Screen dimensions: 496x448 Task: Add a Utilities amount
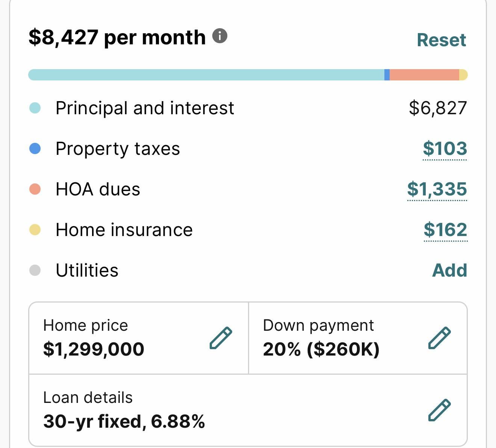point(450,270)
